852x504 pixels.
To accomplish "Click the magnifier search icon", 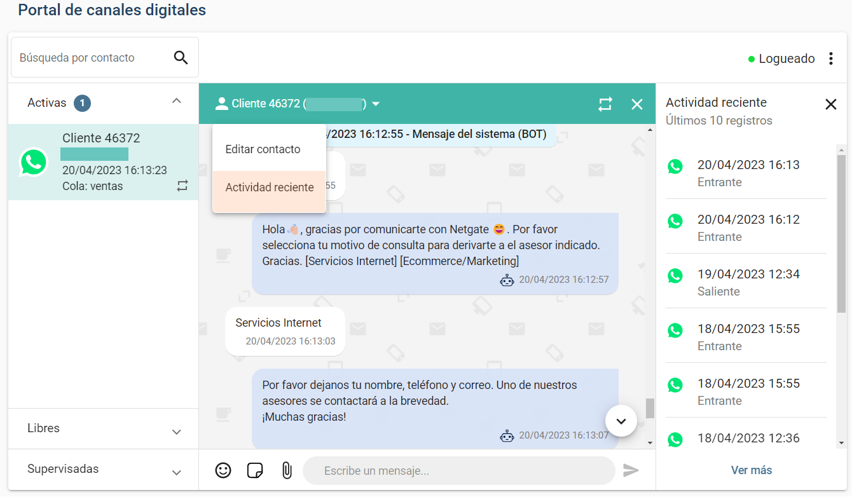I will [x=181, y=58].
